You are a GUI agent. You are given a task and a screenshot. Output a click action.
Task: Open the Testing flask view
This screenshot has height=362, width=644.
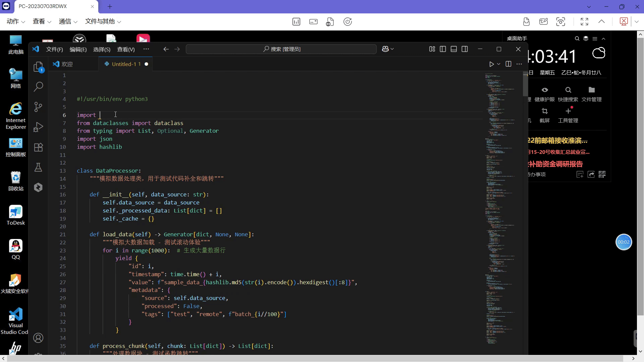click(x=38, y=167)
